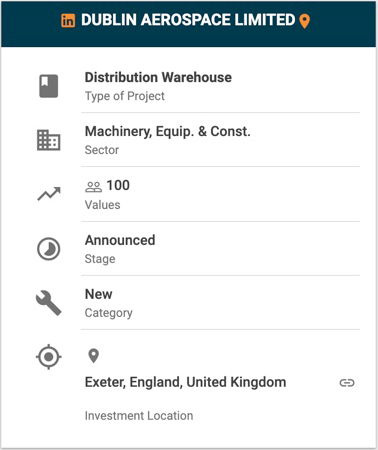Viewport: 378px width, 450px height.
Task: Click Exeter, England, United Kingdom location text
Action: (x=186, y=382)
